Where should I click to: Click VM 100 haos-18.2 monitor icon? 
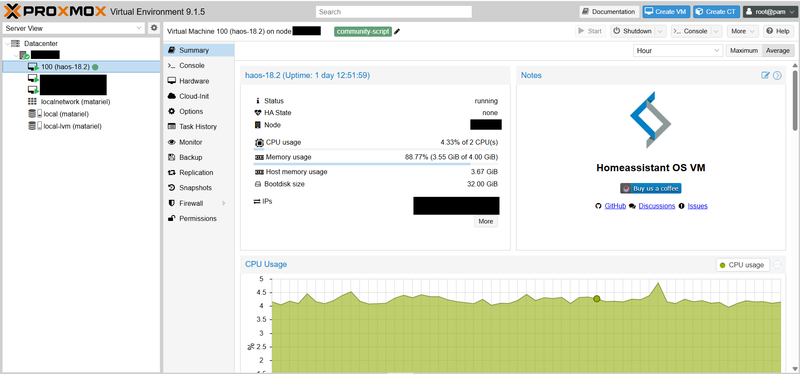34,67
